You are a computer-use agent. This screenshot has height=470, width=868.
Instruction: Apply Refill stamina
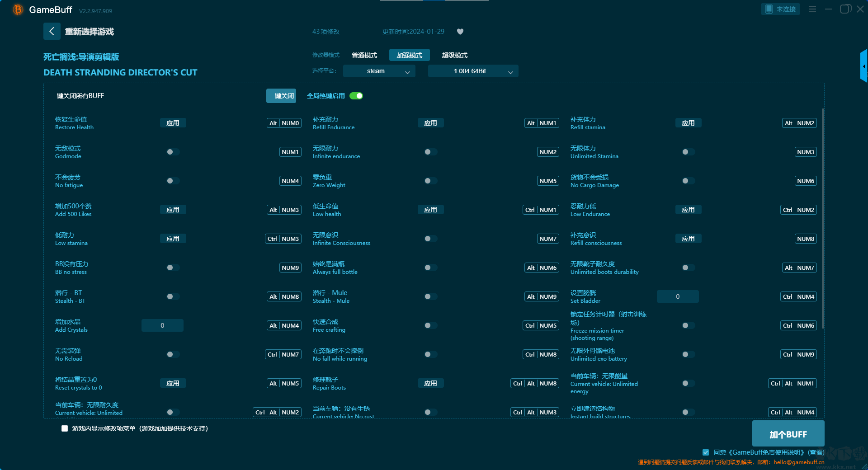pyautogui.click(x=688, y=123)
